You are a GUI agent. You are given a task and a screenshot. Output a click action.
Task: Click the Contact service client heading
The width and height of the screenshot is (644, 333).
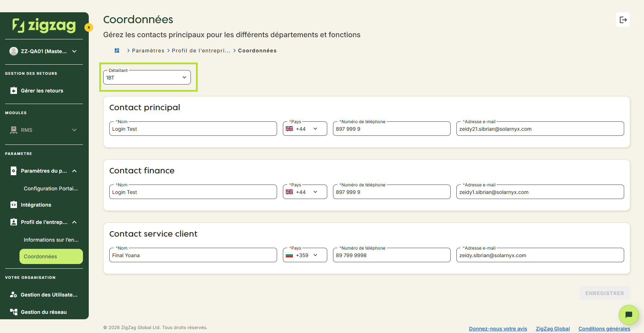point(153,234)
